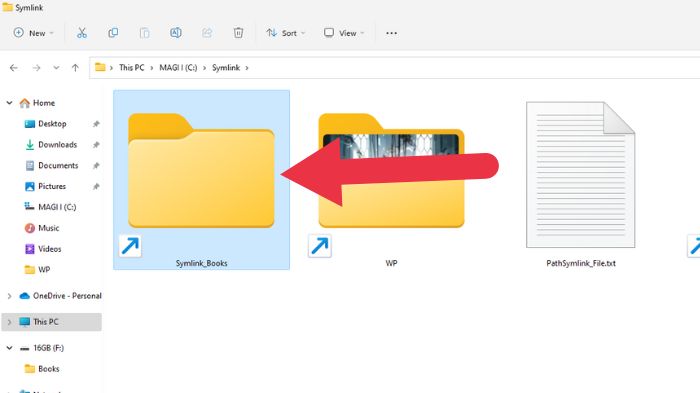Open Desktop in quick access
Image resolution: width=700 pixels, height=393 pixels.
tap(52, 124)
